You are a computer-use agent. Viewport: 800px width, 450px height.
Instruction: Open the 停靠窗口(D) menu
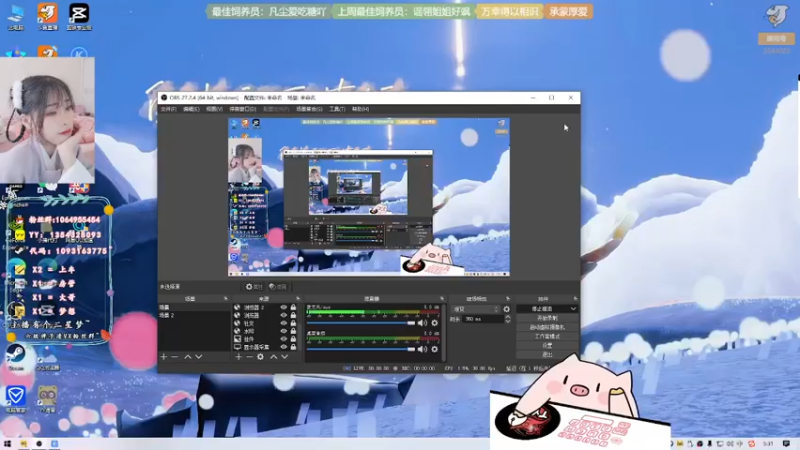243,109
